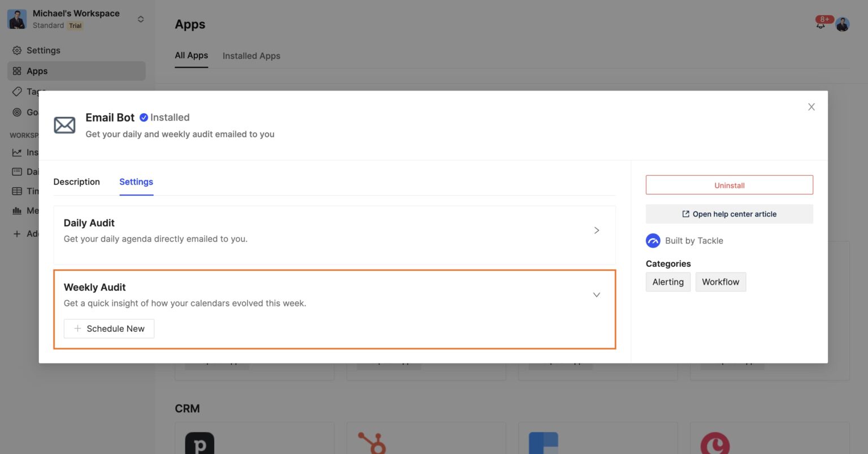Click the Alerting category tag
Screen dimensions: 868x454
pyautogui.click(x=668, y=282)
